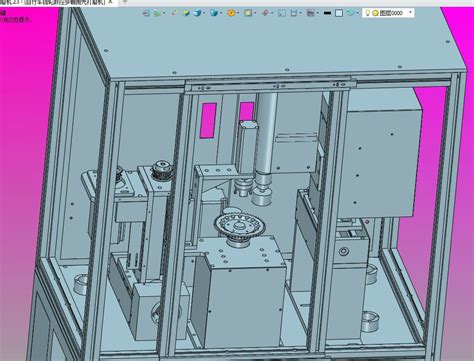
Task: Expand the arrow beside the orange render icon
Action: coord(238,13)
